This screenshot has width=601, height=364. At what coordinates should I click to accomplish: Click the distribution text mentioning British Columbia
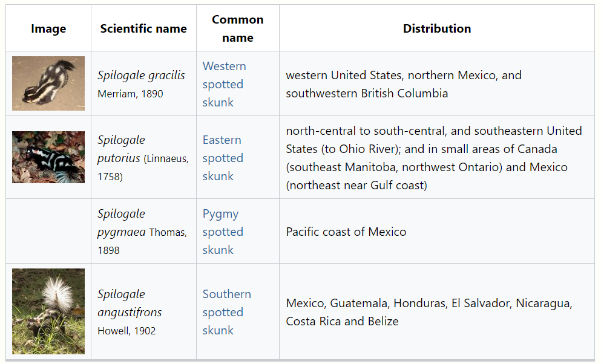(367, 94)
